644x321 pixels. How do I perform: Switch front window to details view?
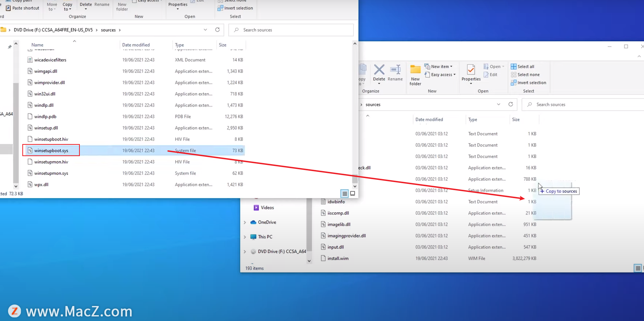point(345,193)
